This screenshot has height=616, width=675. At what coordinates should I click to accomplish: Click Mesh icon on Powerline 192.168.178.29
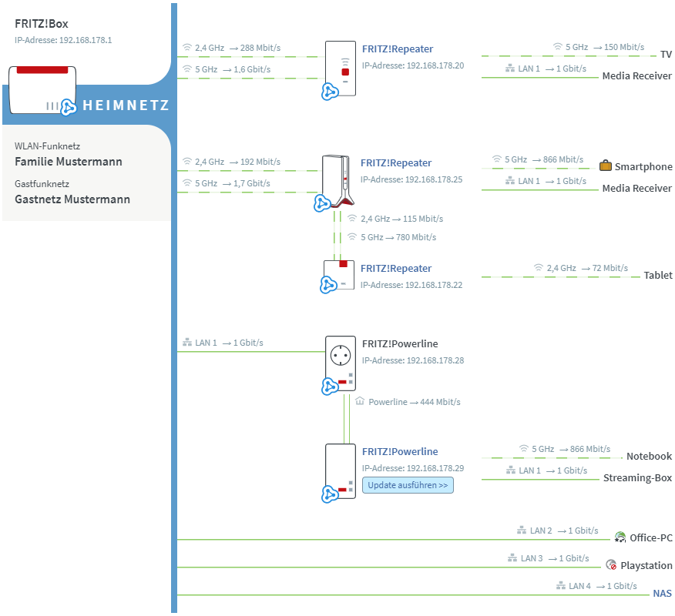(330, 494)
